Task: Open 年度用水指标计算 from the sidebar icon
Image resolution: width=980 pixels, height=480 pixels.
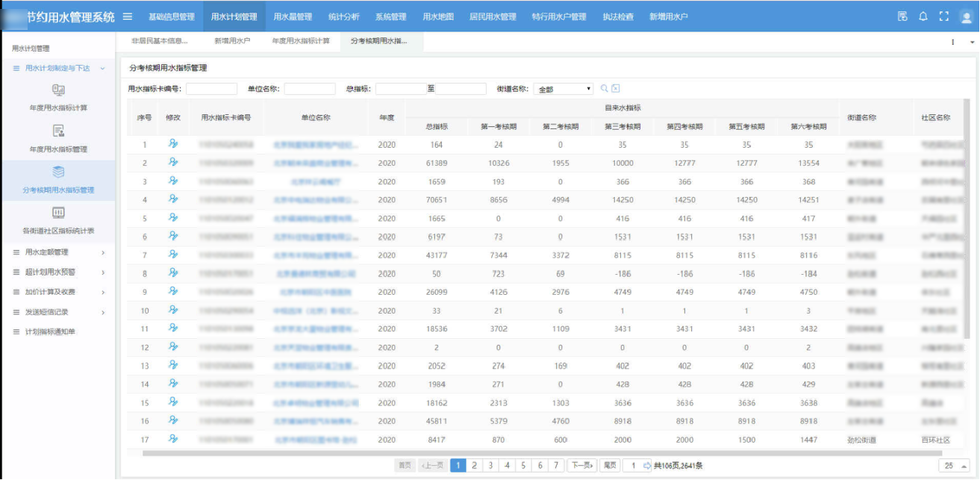Action: tap(58, 91)
